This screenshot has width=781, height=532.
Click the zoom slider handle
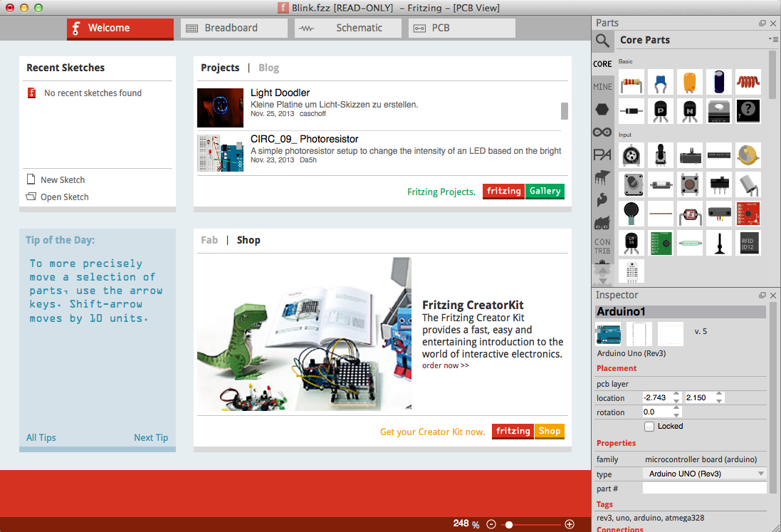pos(508,525)
